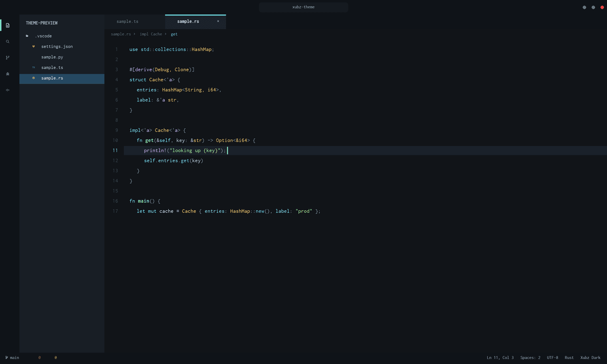Open the Source Control branch icon
This screenshot has height=364, width=607.
[x=8, y=58]
